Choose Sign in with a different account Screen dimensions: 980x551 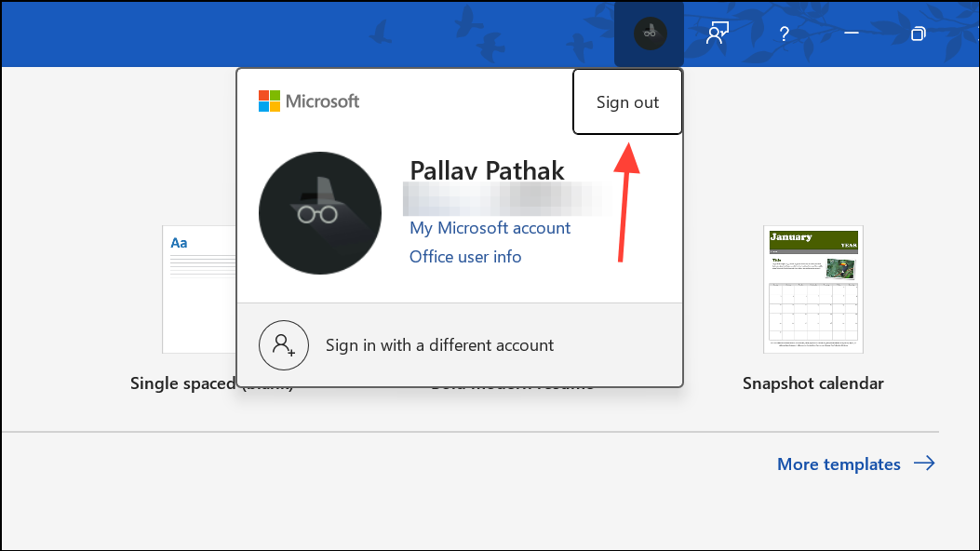(439, 345)
